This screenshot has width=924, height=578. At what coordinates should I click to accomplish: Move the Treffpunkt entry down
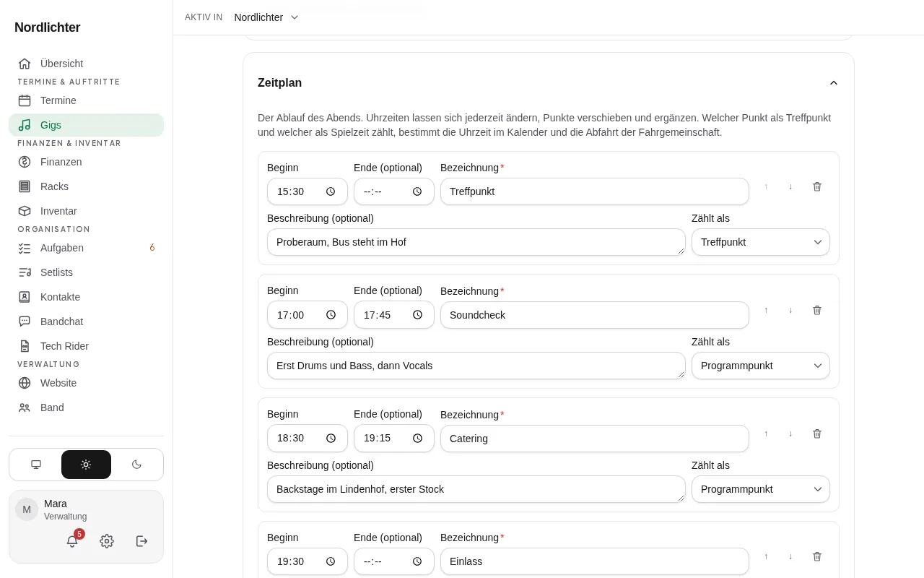790,186
